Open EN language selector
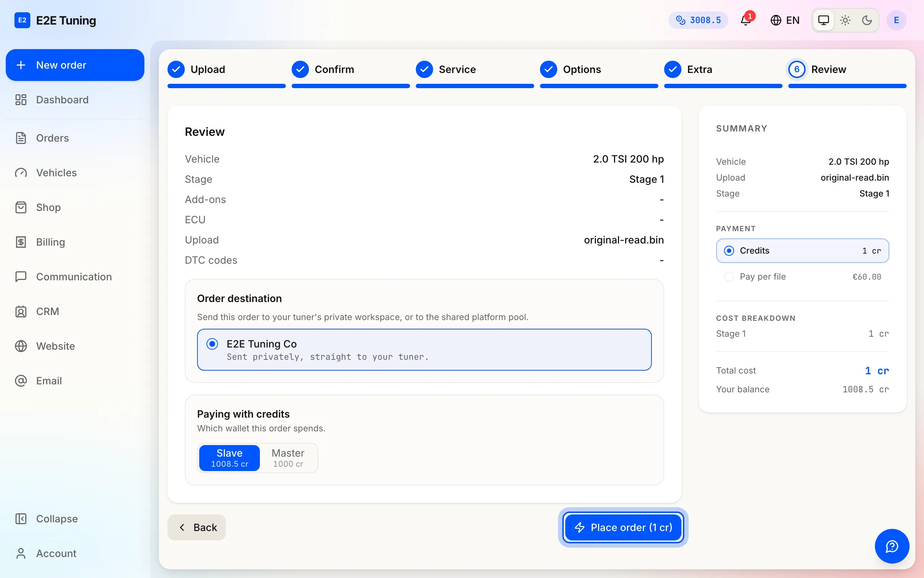This screenshot has height=578, width=924. [x=785, y=20]
